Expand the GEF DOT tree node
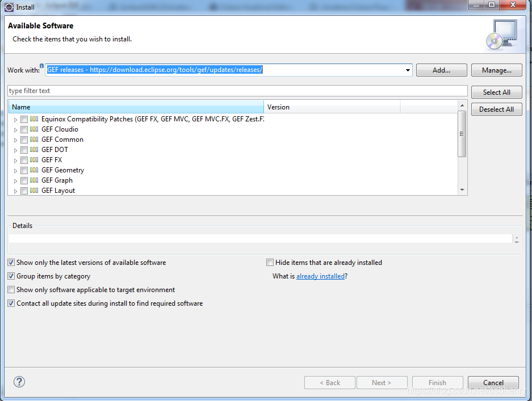532x401 pixels. (x=15, y=150)
